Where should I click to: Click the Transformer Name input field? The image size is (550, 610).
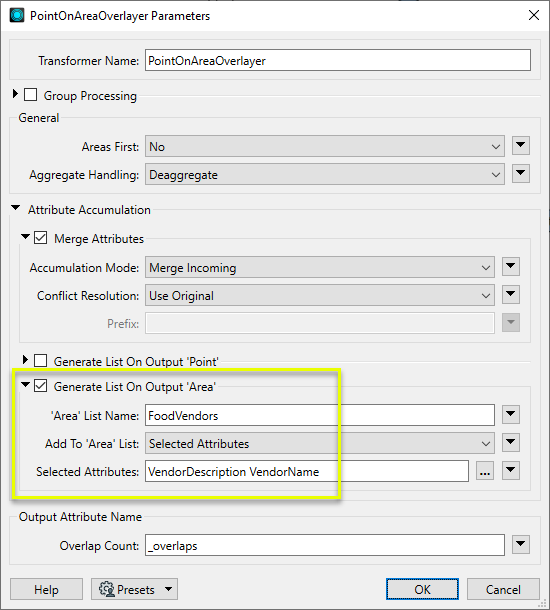(x=338, y=60)
